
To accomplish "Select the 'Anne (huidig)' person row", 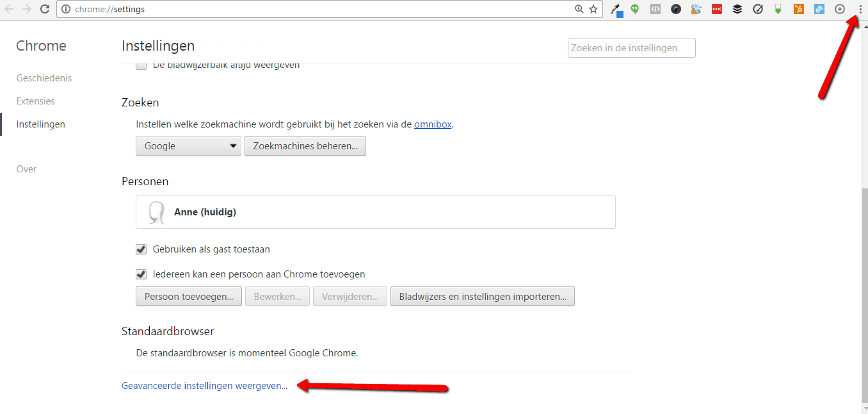I will pyautogui.click(x=376, y=212).
